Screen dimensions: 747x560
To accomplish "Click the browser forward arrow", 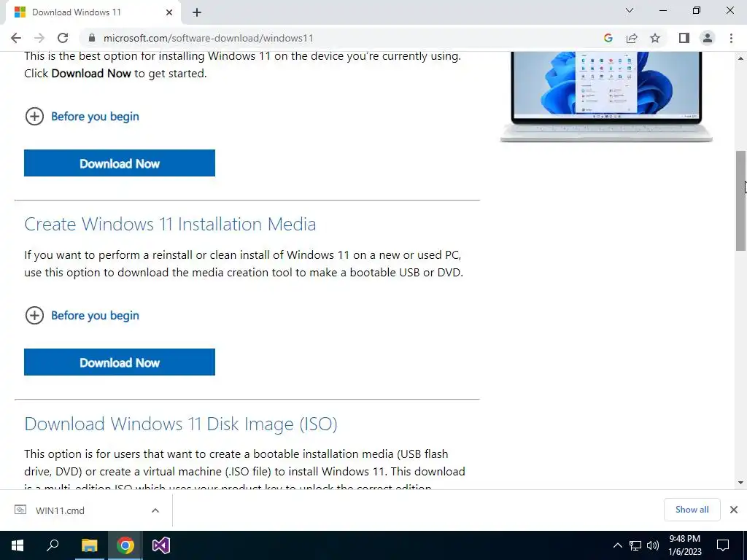I will click(39, 38).
